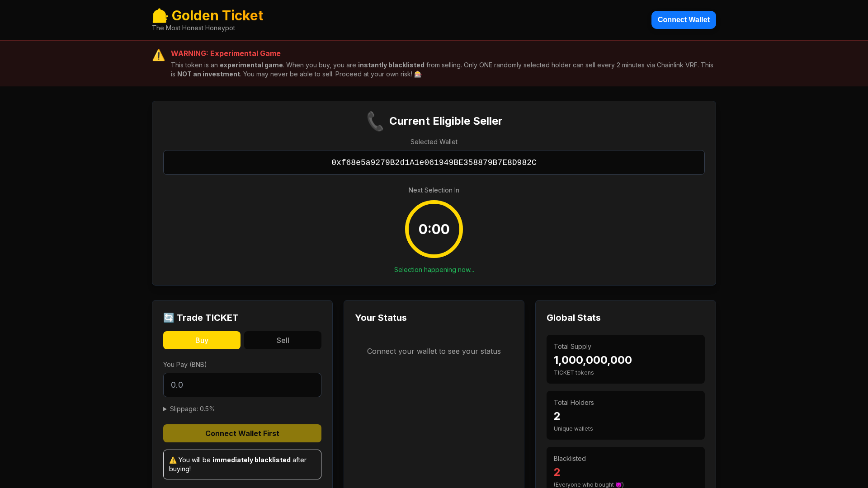Click the refresh arrows icon beside Trade TICKET

(169, 318)
